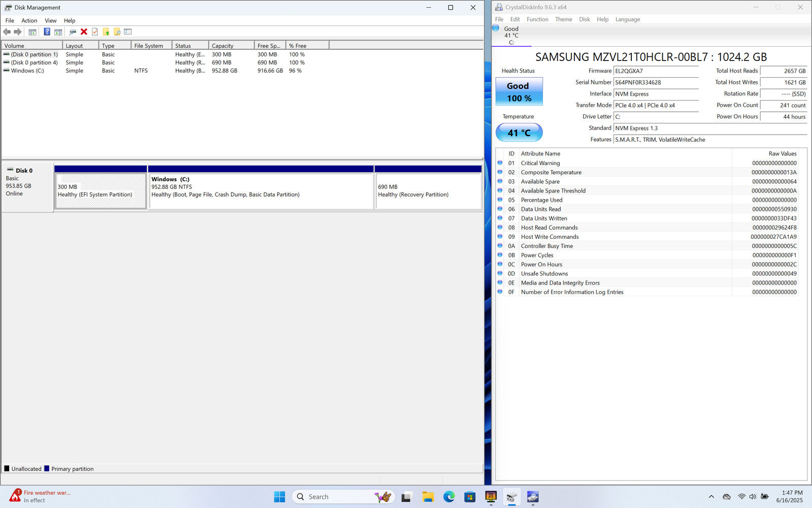Open the Function menu in CrystalDiskInfo

[x=537, y=19]
